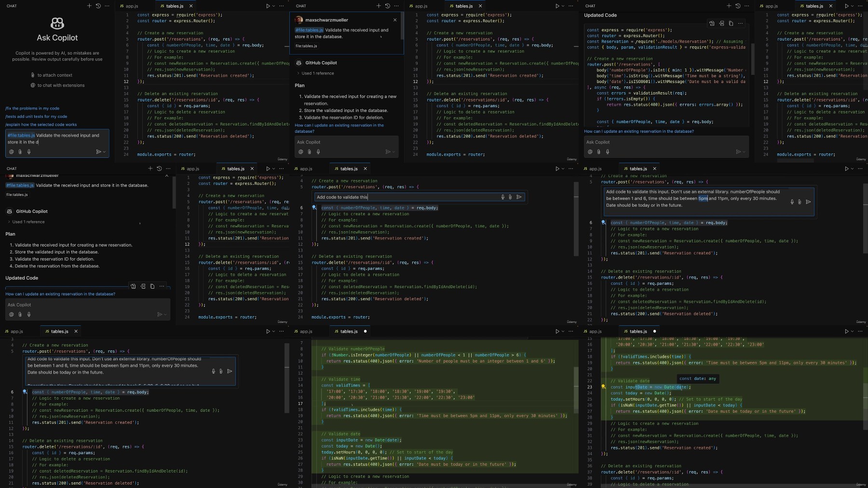This screenshot has width=868, height=488.
Task: Focus 'Ask Copilot' input under the three-step Plan
Action: [347, 142]
